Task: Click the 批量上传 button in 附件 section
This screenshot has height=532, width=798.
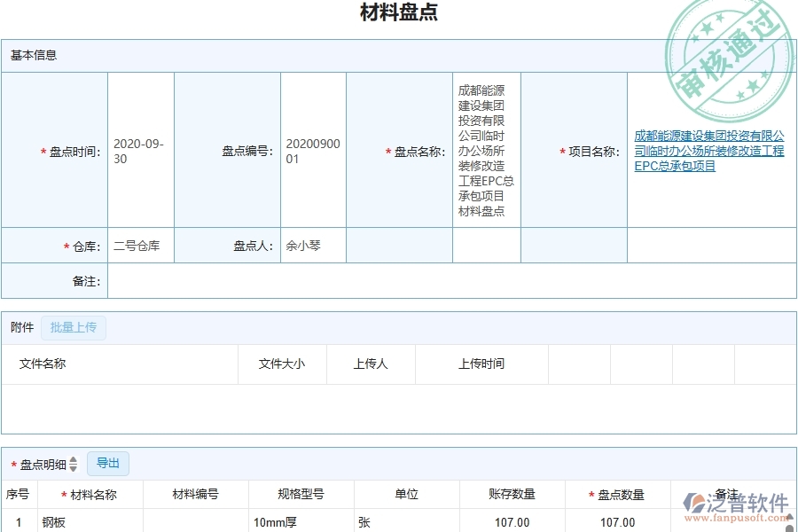Action: click(x=74, y=327)
